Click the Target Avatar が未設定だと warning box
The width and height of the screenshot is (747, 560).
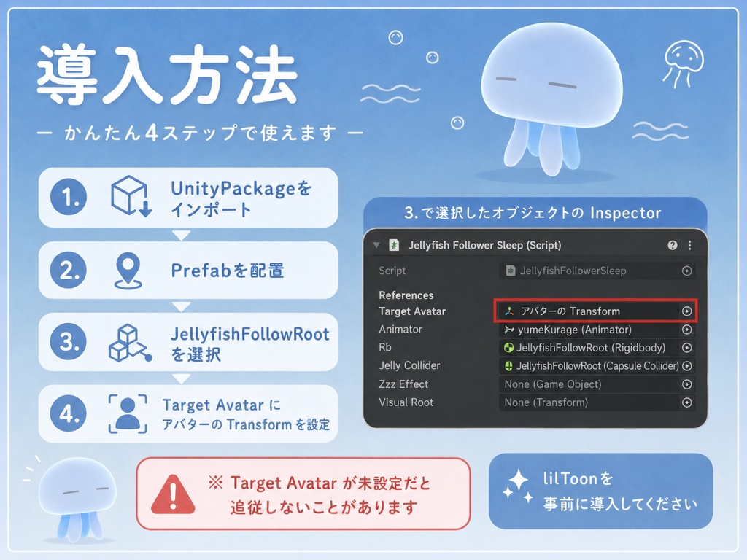pyautogui.click(x=303, y=494)
